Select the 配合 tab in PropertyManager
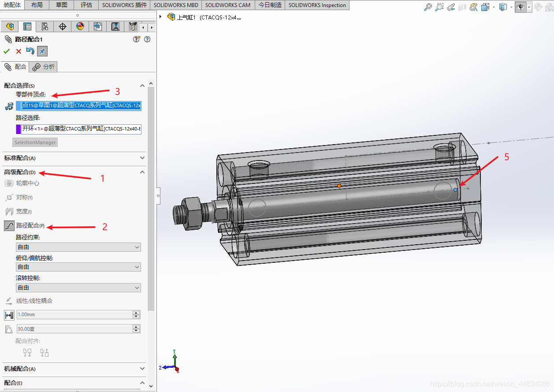The image size is (554, 392). [15, 67]
